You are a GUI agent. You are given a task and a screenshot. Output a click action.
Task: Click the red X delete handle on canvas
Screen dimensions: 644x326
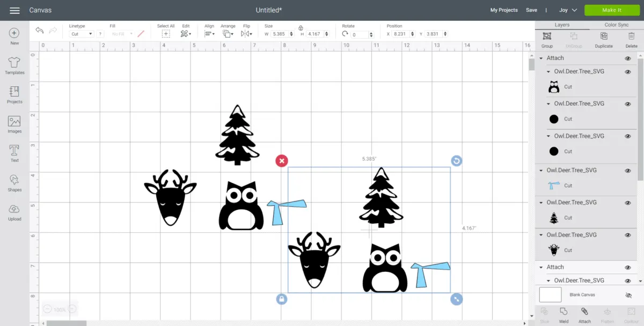(x=282, y=161)
